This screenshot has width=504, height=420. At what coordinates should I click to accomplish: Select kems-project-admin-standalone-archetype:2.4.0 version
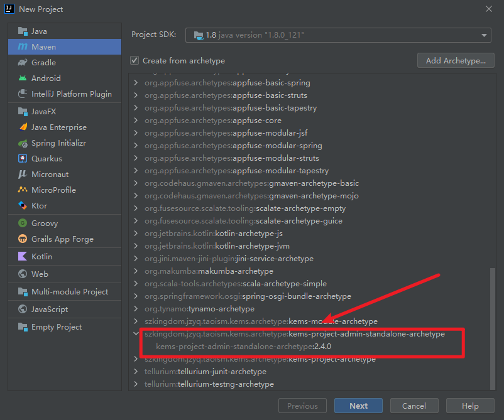click(x=244, y=347)
